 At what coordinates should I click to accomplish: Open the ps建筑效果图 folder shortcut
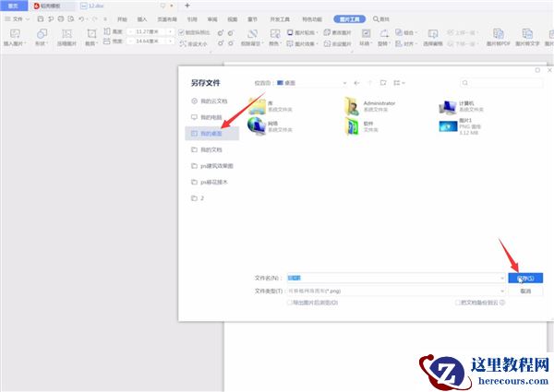point(212,166)
